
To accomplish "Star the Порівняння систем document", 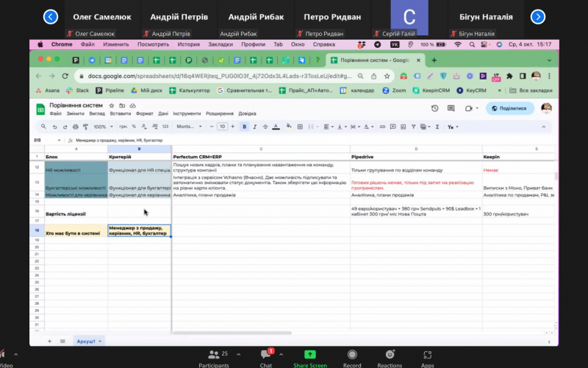I will (112, 105).
